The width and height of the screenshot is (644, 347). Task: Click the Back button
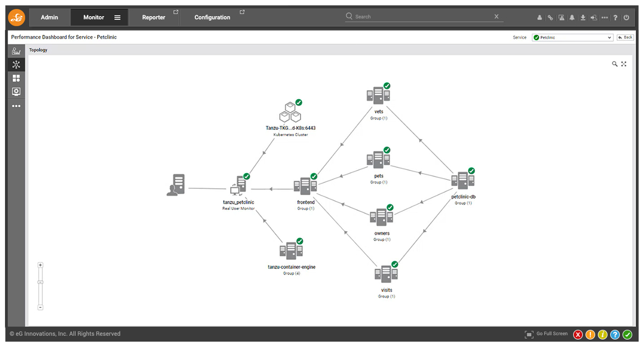(625, 38)
